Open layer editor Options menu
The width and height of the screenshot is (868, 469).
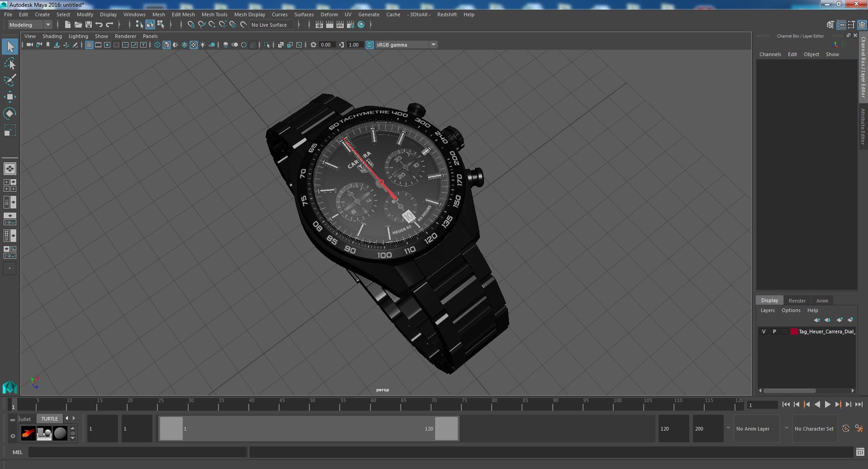click(x=791, y=310)
